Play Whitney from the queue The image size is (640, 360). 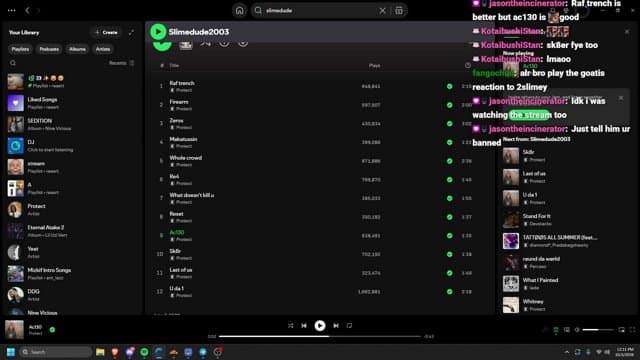pos(565,305)
